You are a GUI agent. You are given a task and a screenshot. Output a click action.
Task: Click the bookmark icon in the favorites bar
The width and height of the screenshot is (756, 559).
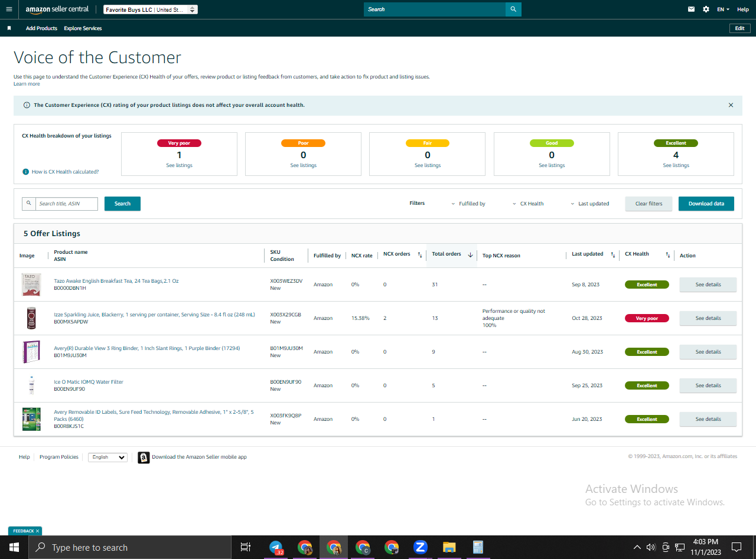click(9, 28)
